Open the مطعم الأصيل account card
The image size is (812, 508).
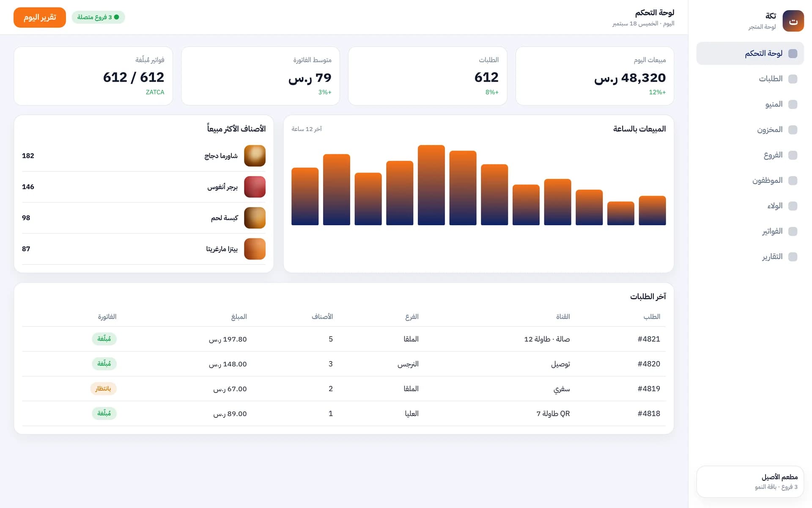point(750,482)
